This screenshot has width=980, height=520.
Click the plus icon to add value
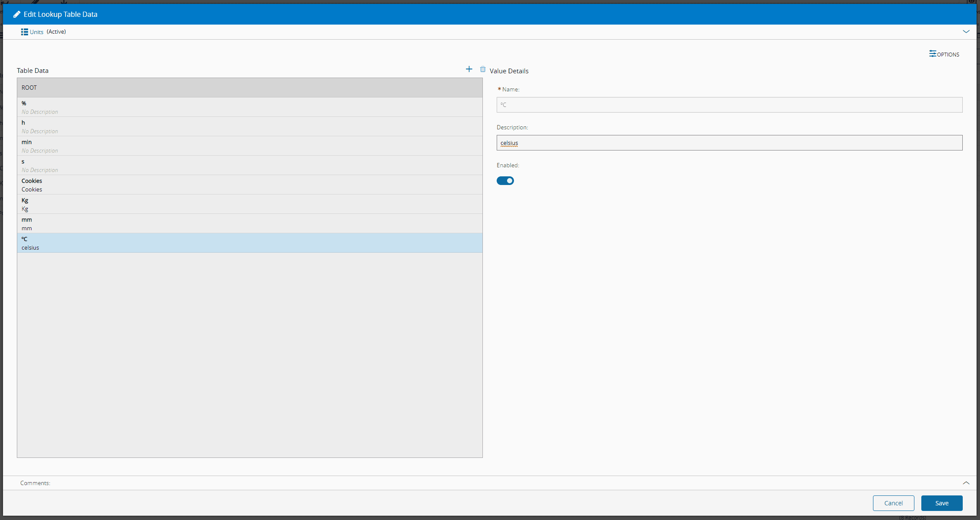click(469, 69)
